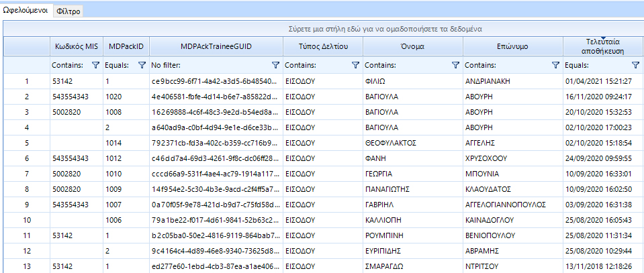Switch to the Φίλτρο tab
The width and height of the screenshot is (644, 273).
(68, 11)
